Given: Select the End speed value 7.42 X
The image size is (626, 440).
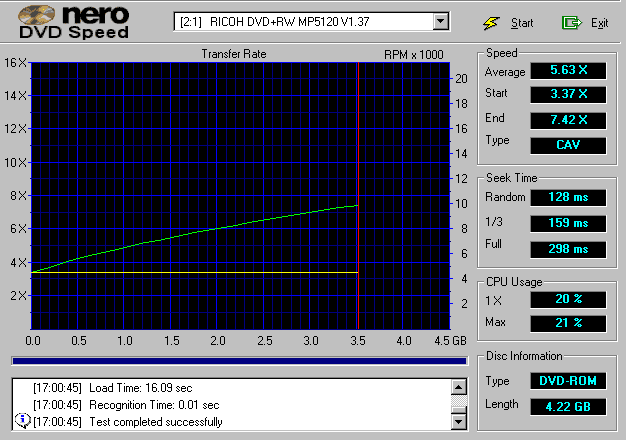Looking at the screenshot, I should (x=568, y=120).
